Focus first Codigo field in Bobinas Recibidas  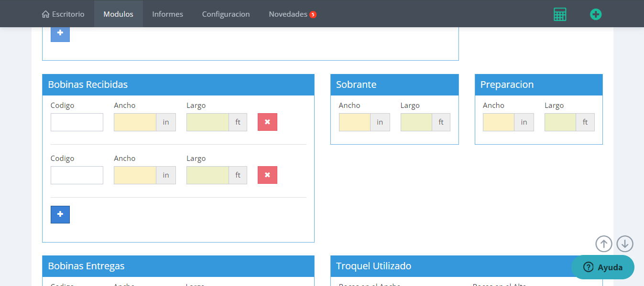tap(77, 122)
